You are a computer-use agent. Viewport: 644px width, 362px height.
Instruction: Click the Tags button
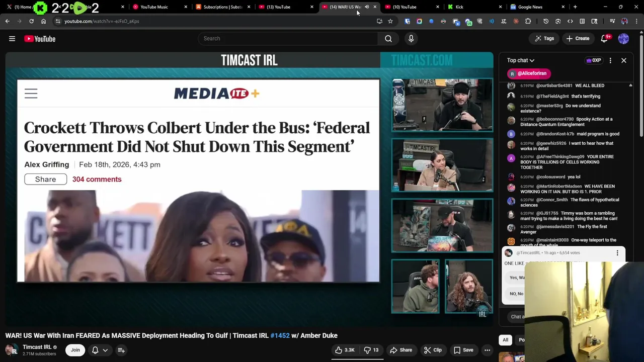click(x=544, y=39)
